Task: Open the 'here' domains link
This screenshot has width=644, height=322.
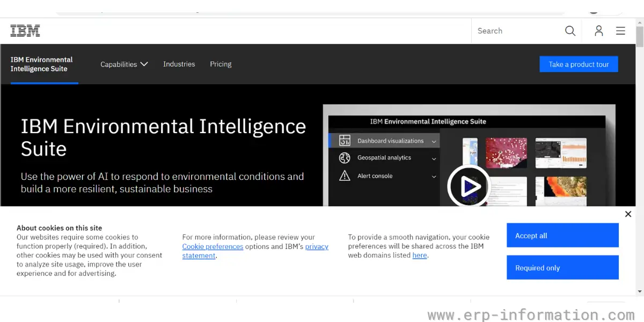Action: tap(420, 255)
